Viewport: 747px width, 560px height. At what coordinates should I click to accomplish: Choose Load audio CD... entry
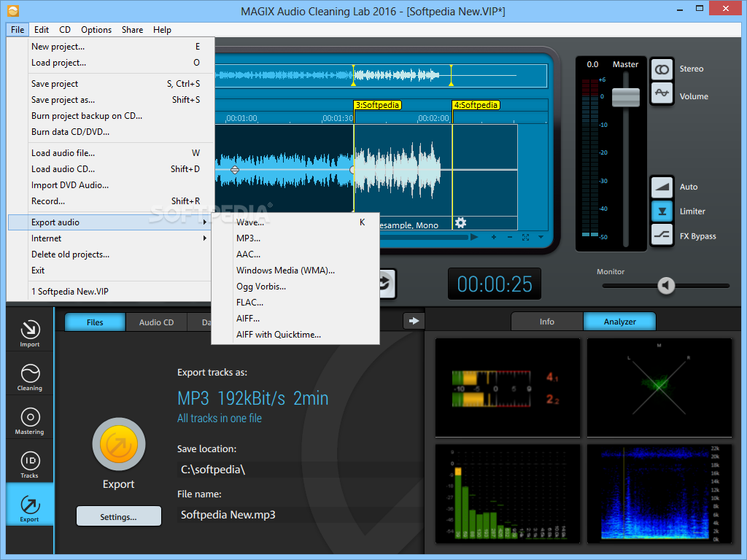[111, 169]
